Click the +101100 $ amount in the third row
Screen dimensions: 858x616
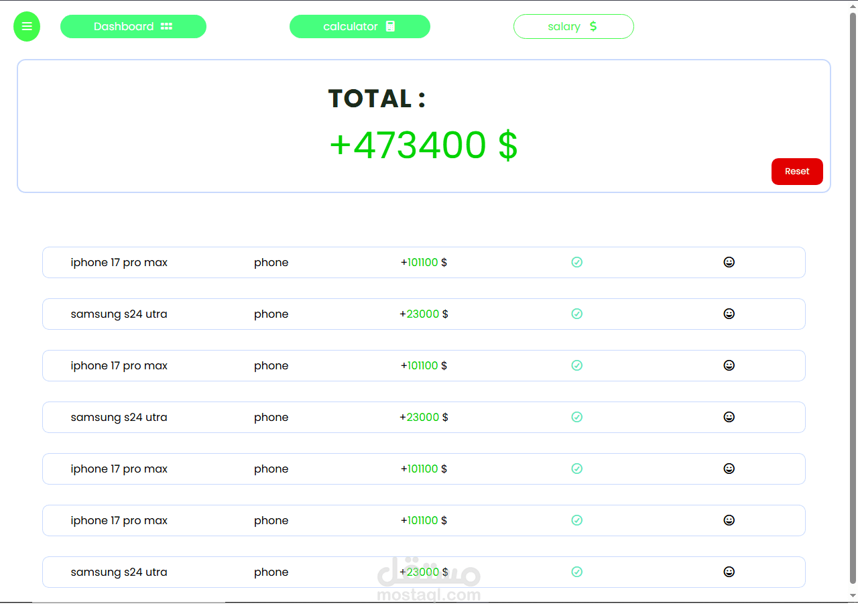point(424,366)
